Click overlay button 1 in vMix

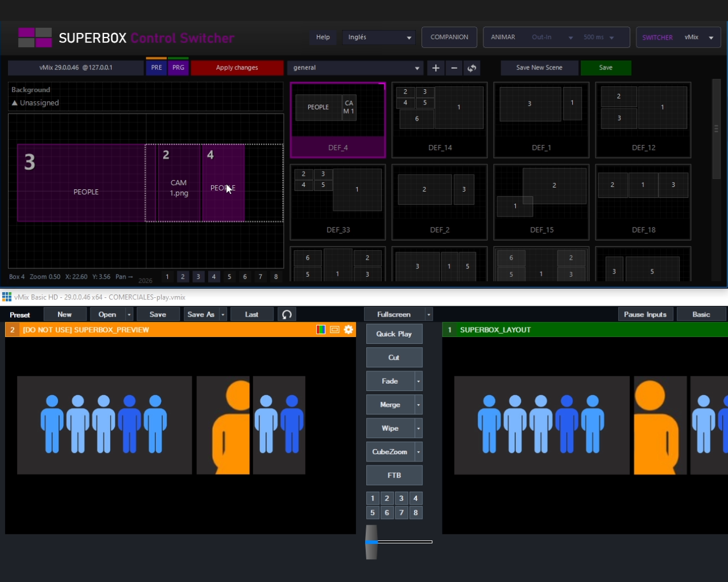coord(373,498)
